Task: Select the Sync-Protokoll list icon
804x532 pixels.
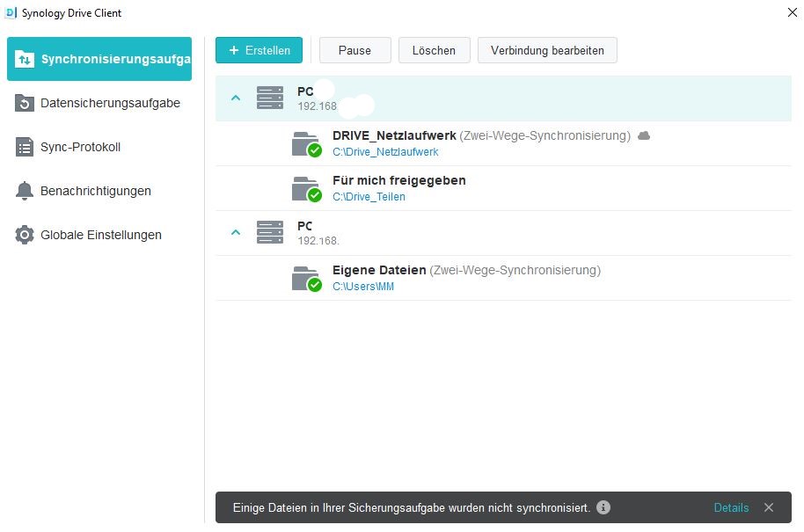Action: [24, 147]
